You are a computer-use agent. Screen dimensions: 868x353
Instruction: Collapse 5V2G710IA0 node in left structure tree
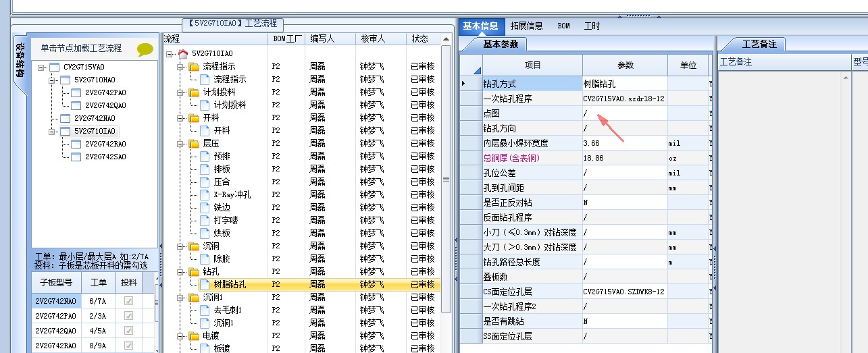pos(53,131)
